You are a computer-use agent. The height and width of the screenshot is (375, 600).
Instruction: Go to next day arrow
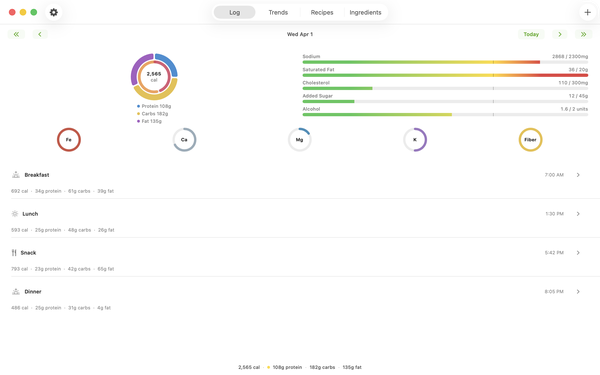(560, 34)
